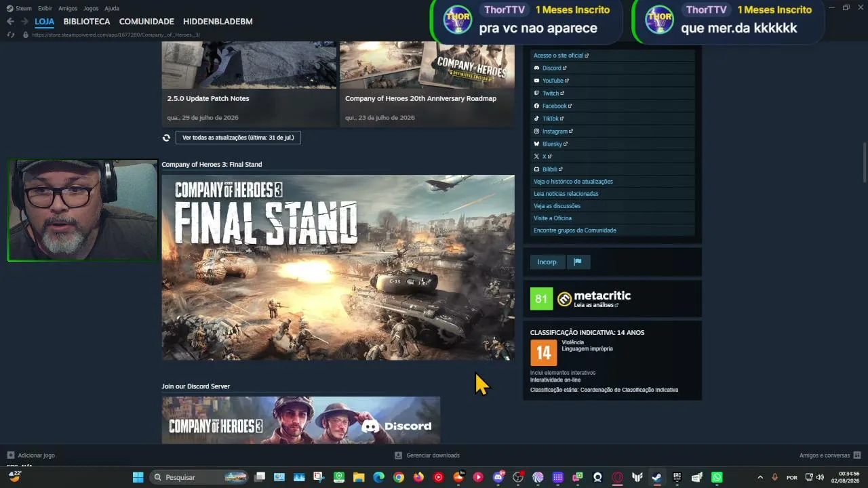Image resolution: width=868 pixels, height=488 pixels.
Task: Switch to the COMUNIDADE tab
Action: 146,22
